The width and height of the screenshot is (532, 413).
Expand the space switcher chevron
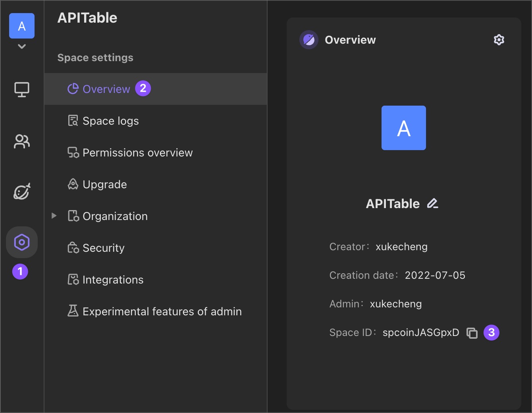tap(22, 46)
